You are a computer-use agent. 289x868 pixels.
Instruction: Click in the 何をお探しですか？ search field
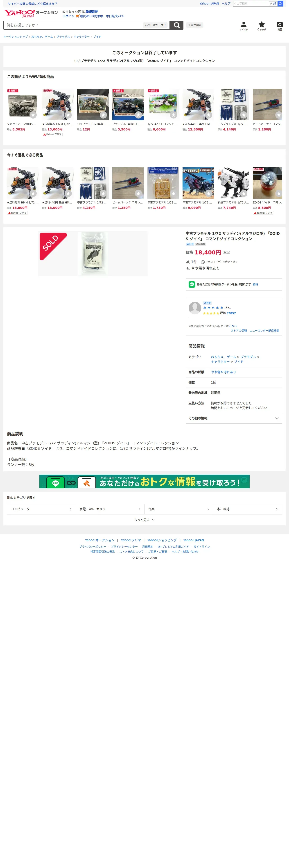pyautogui.click(x=73, y=25)
